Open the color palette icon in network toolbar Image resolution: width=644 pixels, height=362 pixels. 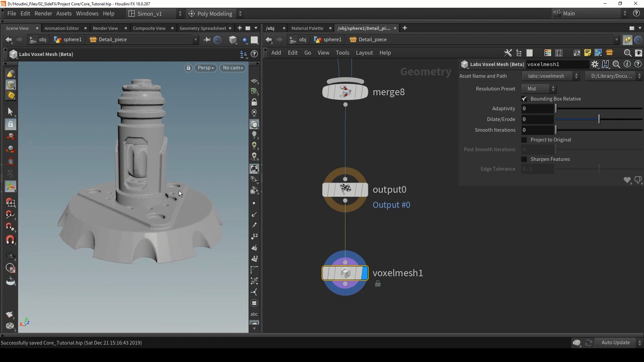548,53
